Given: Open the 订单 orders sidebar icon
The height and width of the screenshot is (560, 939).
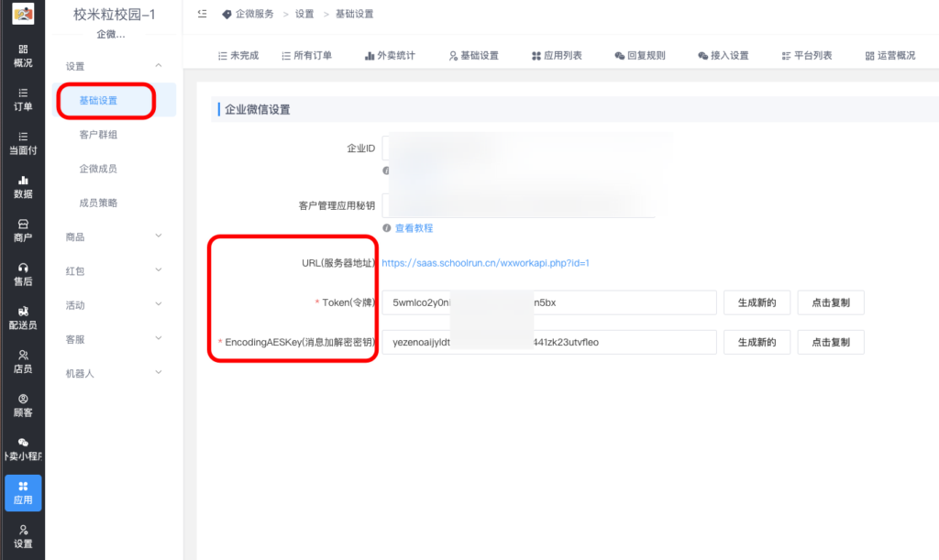Looking at the screenshot, I should click(x=23, y=99).
